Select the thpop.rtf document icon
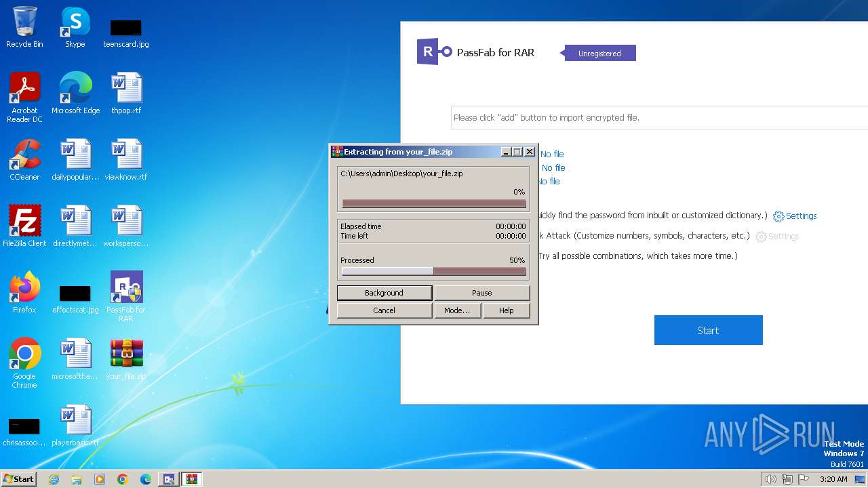The image size is (868, 488). pyautogui.click(x=126, y=94)
